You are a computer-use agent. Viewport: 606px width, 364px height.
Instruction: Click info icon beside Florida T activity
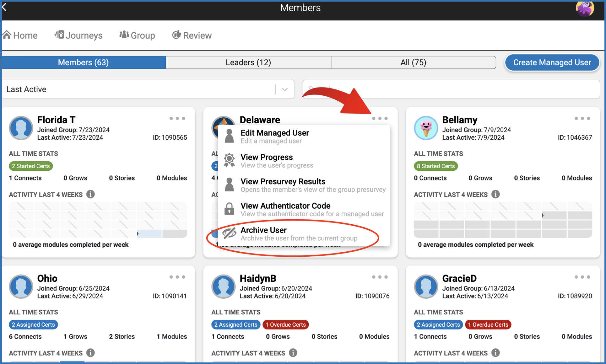pos(90,194)
